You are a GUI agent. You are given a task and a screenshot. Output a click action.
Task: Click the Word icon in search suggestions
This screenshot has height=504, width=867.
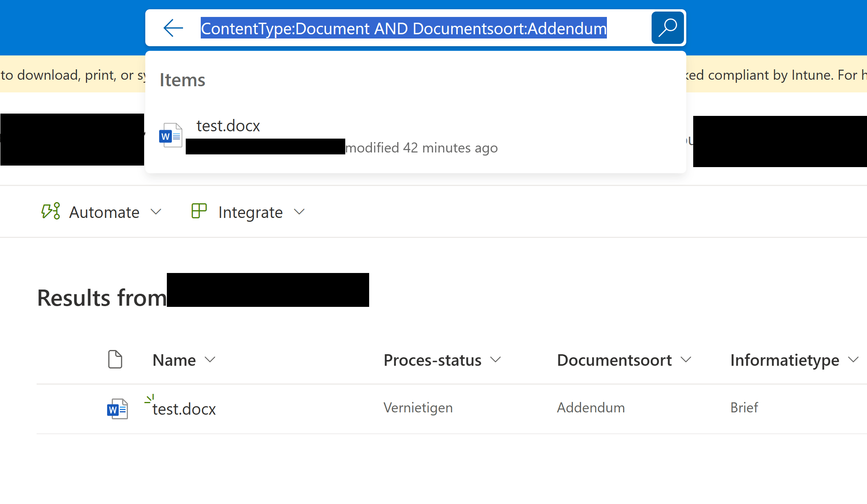click(170, 136)
